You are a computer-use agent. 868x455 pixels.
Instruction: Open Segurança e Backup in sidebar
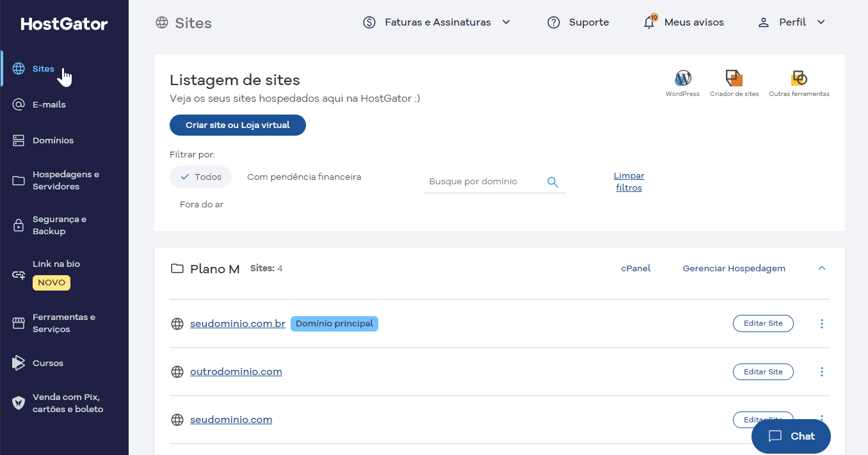coord(60,225)
